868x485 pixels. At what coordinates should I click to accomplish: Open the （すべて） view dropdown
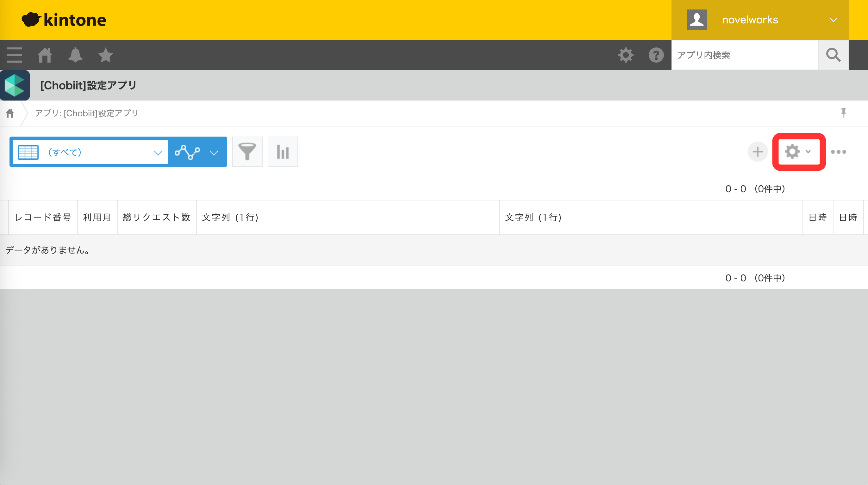[x=91, y=152]
